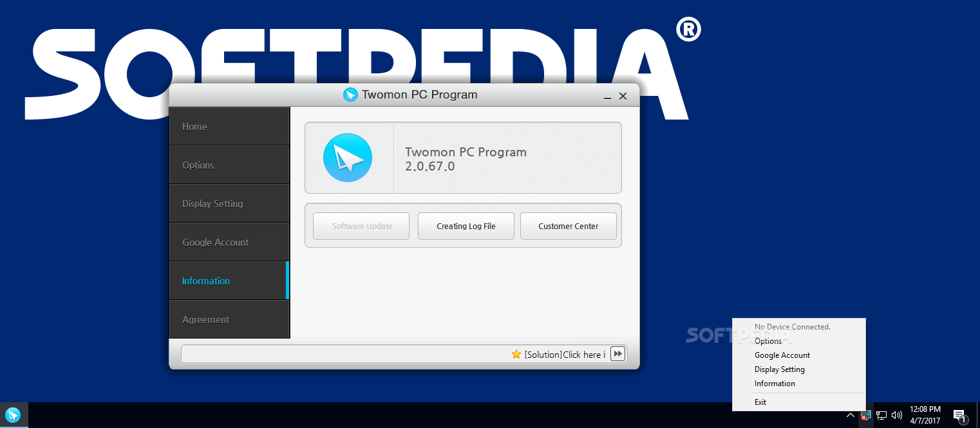The height and width of the screenshot is (428, 980).
Task: Click the Twomon tray icon with red X
Action: click(x=865, y=415)
